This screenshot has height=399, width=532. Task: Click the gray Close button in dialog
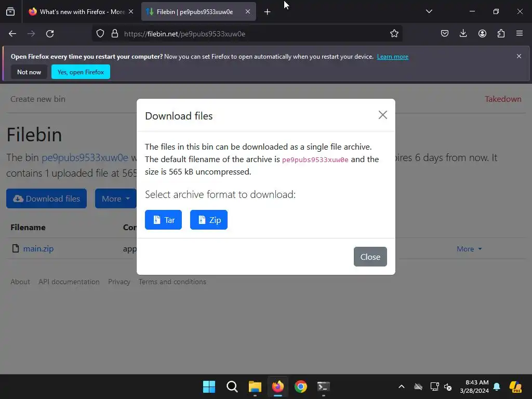(x=370, y=257)
